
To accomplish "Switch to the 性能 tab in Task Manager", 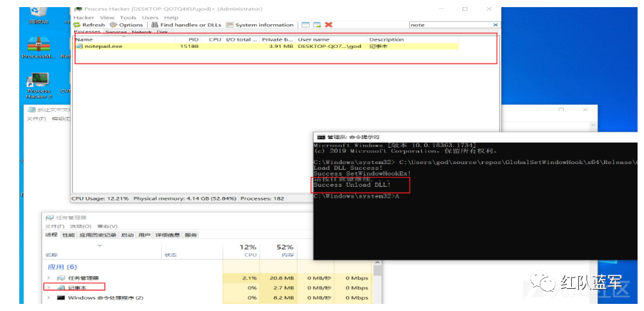I will (68, 235).
